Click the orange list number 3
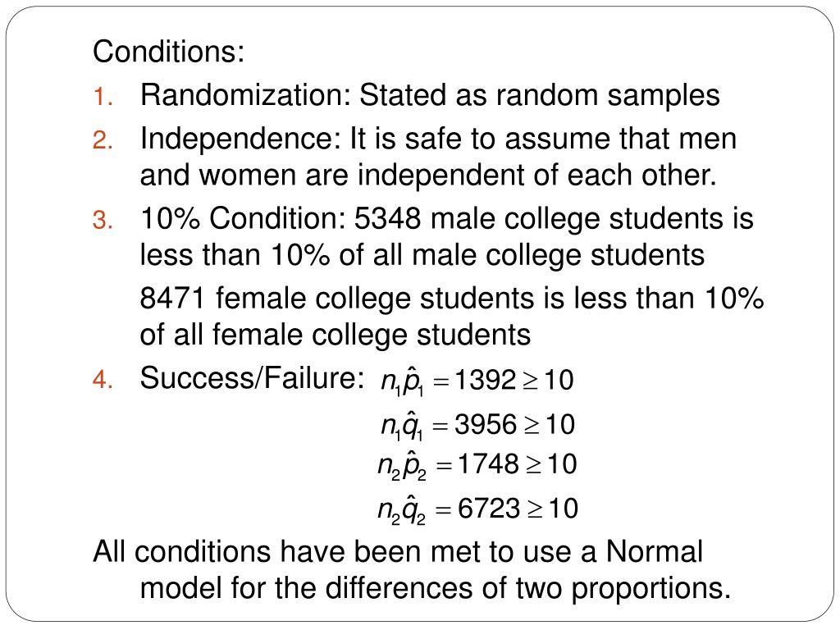Image resolution: width=840 pixels, height=630 pixels. [103, 221]
